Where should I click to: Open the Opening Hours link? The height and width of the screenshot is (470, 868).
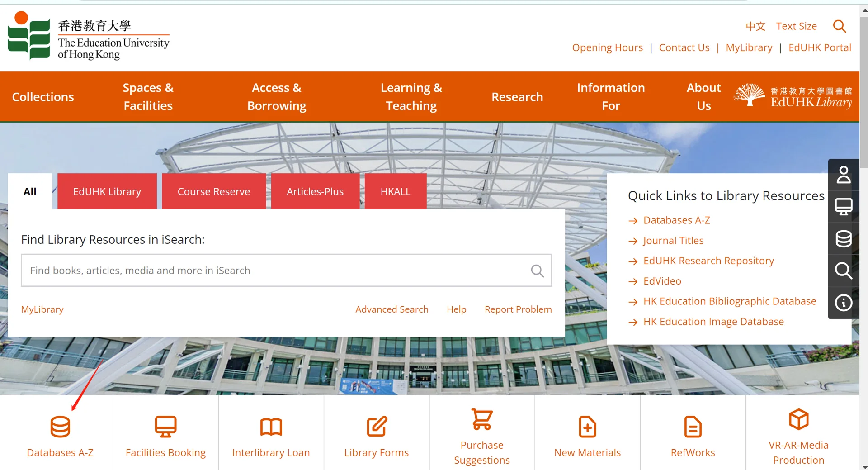pos(607,47)
